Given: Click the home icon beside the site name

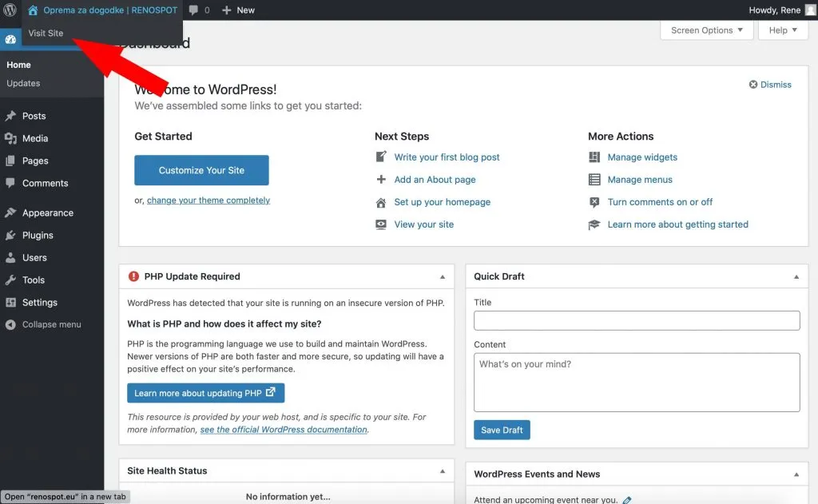Looking at the screenshot, I should 33,10.
